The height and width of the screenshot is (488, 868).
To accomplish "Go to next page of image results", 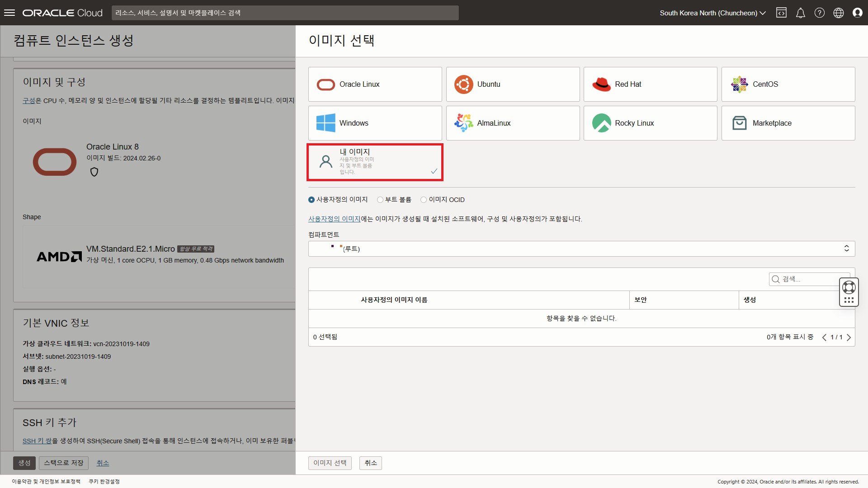I will coord(849,338).
